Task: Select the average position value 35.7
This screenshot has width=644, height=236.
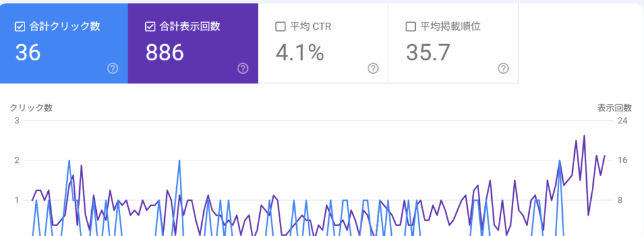Action: (x=428, y=52)
